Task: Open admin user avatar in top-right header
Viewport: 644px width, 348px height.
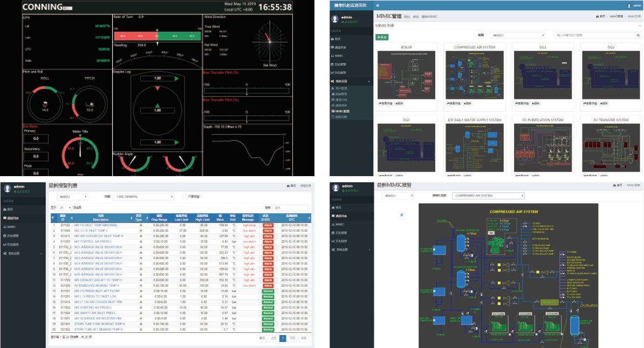Action: tap(629, 5)
